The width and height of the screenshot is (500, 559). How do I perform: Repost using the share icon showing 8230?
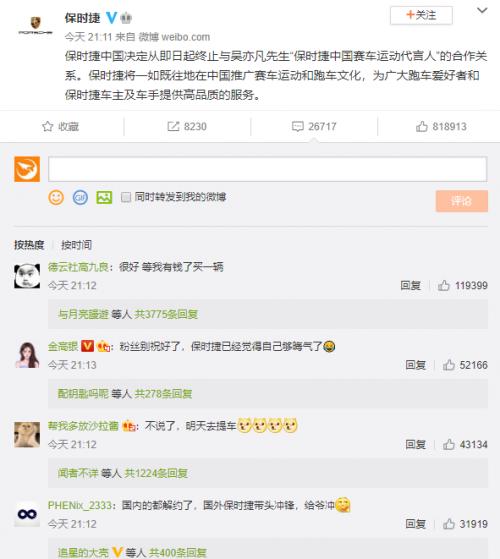coord(187,127)
